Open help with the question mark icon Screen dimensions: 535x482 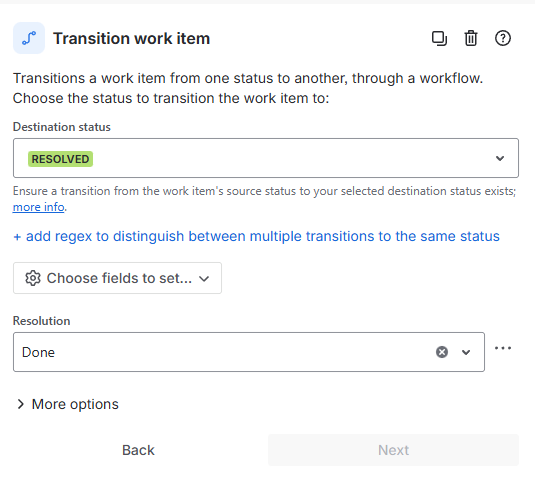point(503,38)
